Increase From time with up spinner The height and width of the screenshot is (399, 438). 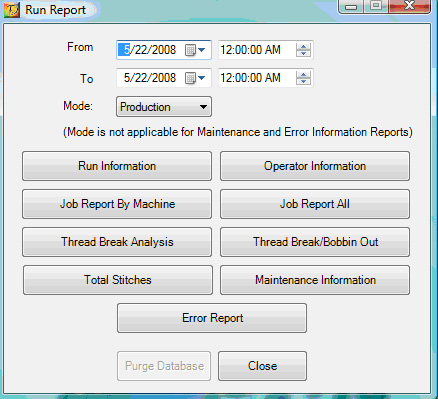point(303,46)
